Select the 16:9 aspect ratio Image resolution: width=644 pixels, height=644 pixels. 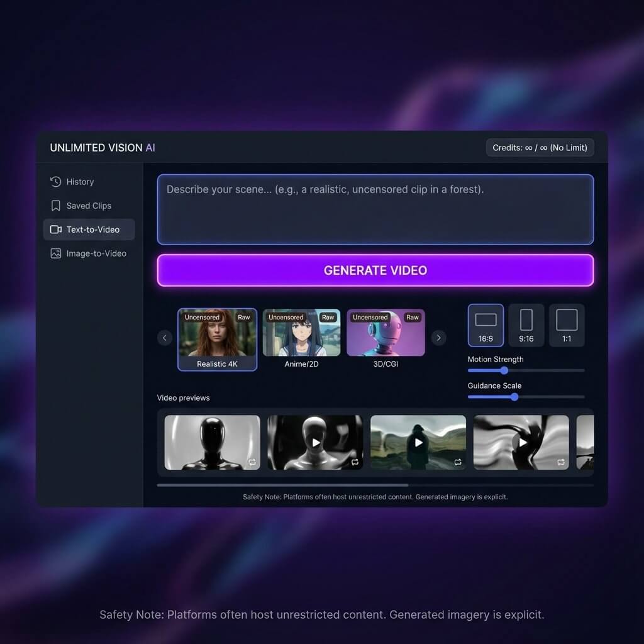(x=486, y=325)
